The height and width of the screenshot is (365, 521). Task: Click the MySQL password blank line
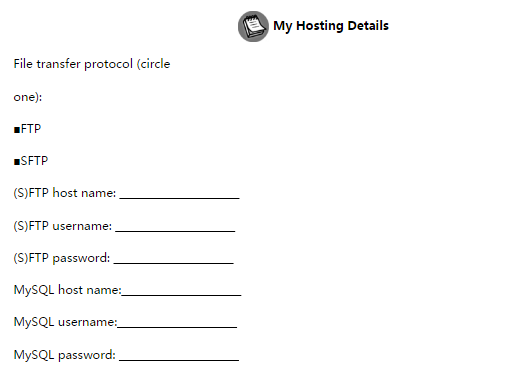(x=179, y=360)
